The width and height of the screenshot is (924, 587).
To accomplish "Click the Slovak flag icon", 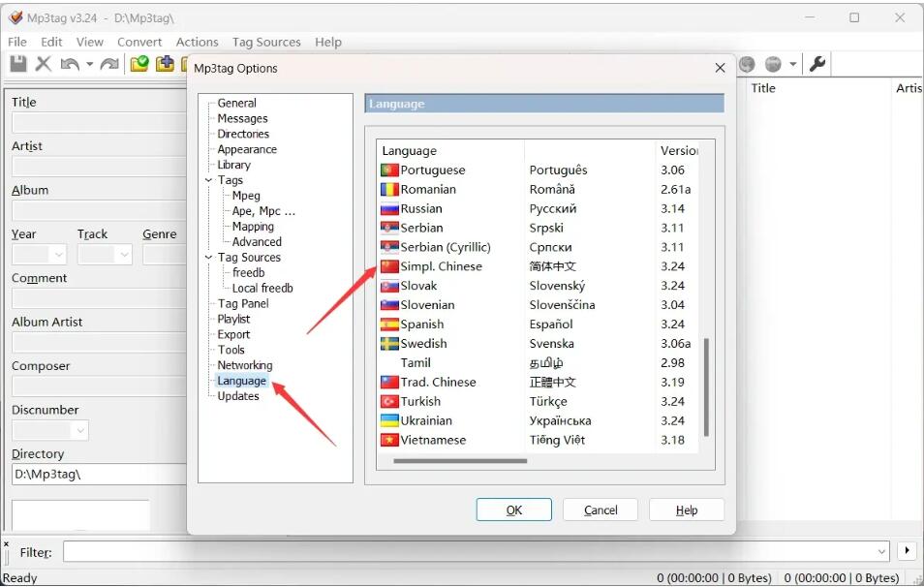I will coord(389,287).
